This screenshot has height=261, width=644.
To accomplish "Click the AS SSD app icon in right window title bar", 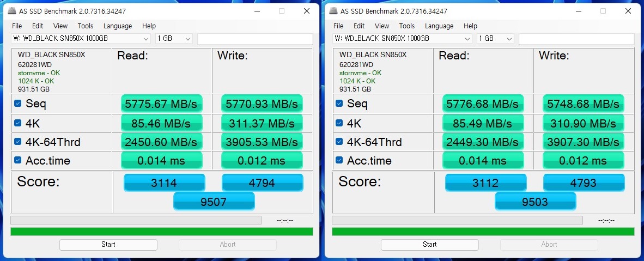I will tap(333, 11).
